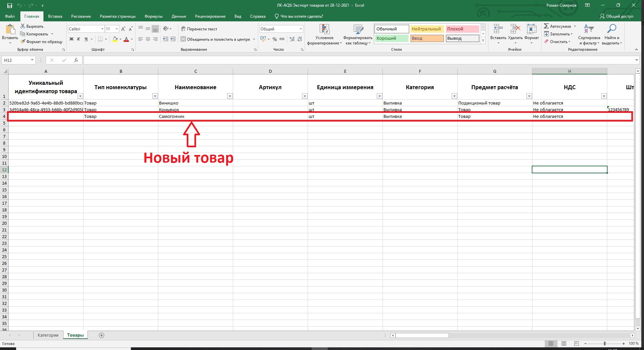Click the Save icon in title bar

coord(10,6)
